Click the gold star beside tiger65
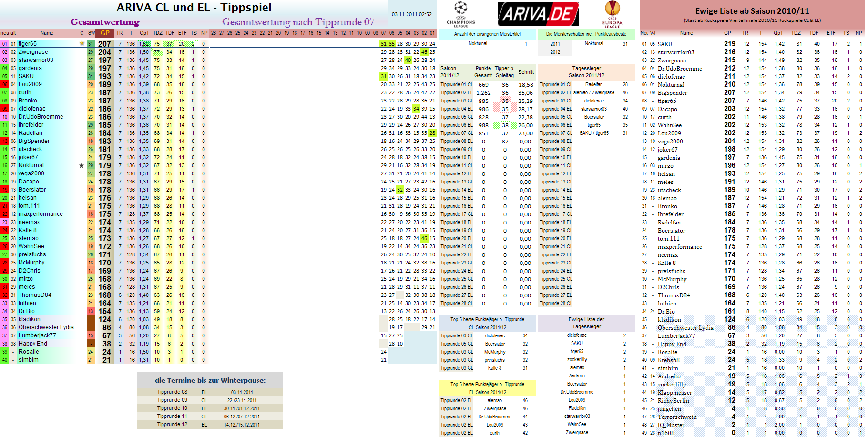Viewport: 868px width, 437px height. [82, 43]
